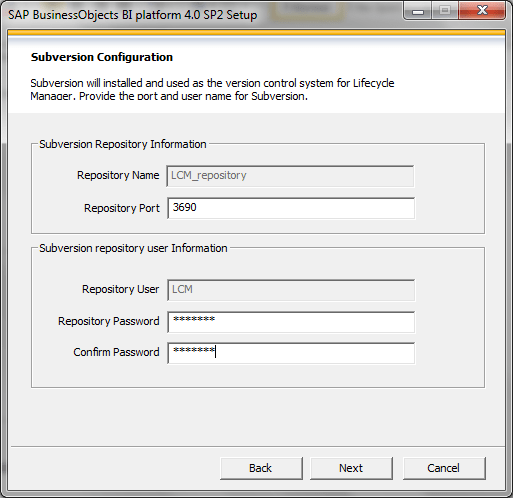Minimize the setup window
Viewport: 513px width, 498px height.
pyautogui.click(x=418, y=11)
